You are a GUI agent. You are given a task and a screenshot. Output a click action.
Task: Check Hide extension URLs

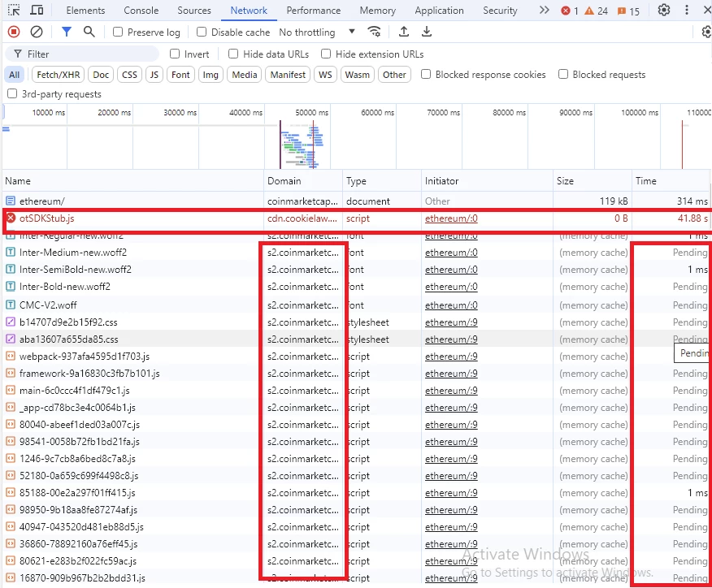click(x=326, y=54)
